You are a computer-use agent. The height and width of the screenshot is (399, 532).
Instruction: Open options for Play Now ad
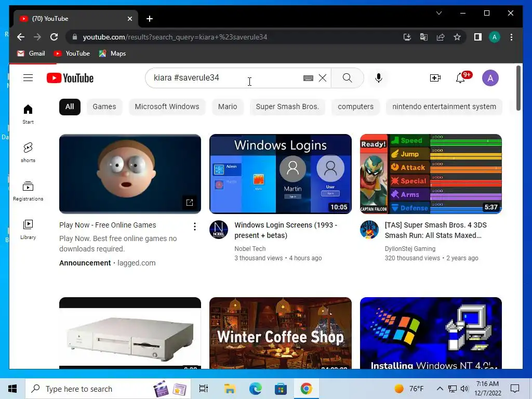click(195, 227)
